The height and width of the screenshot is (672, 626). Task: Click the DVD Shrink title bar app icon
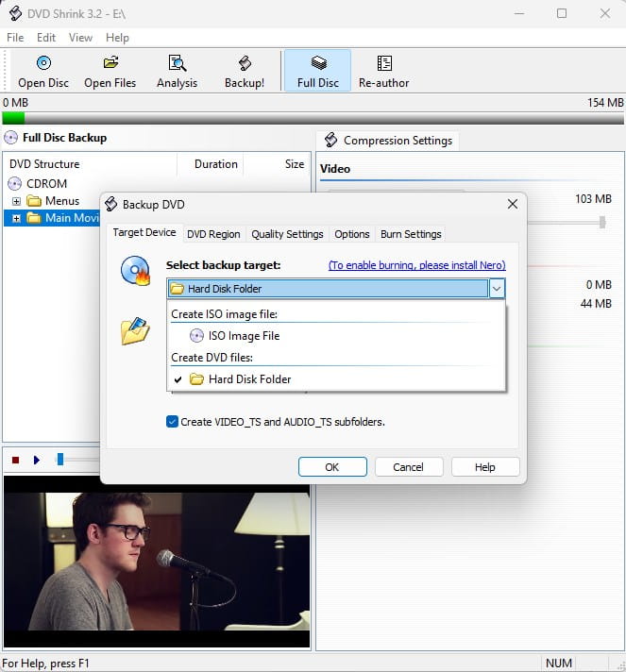[x=15, y=13]
